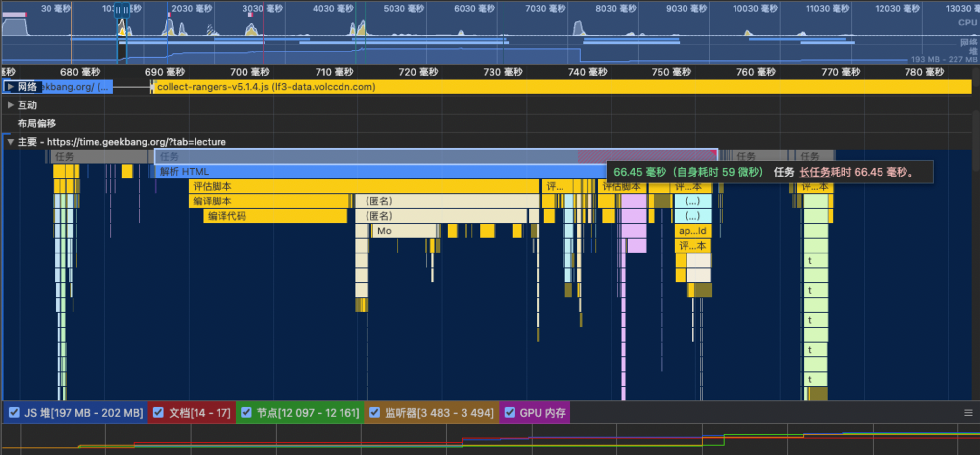Collapse the 主要 main thread track

10,142
